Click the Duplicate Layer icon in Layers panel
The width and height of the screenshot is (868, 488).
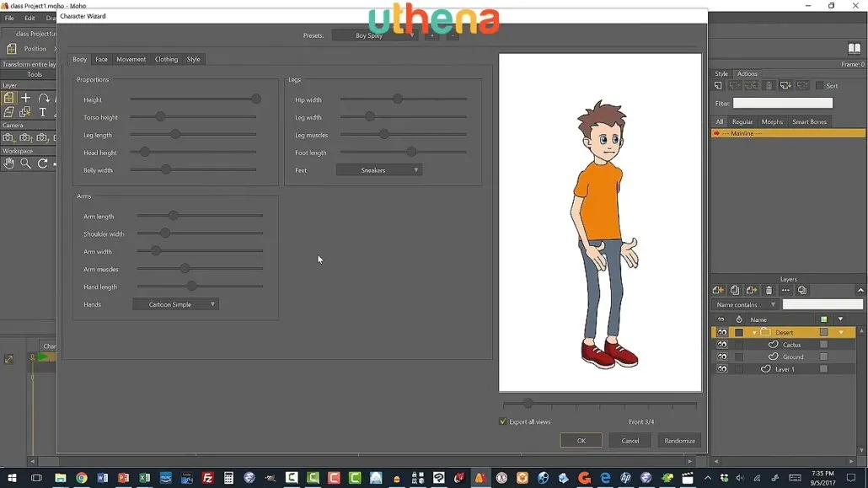click(735, 290)
